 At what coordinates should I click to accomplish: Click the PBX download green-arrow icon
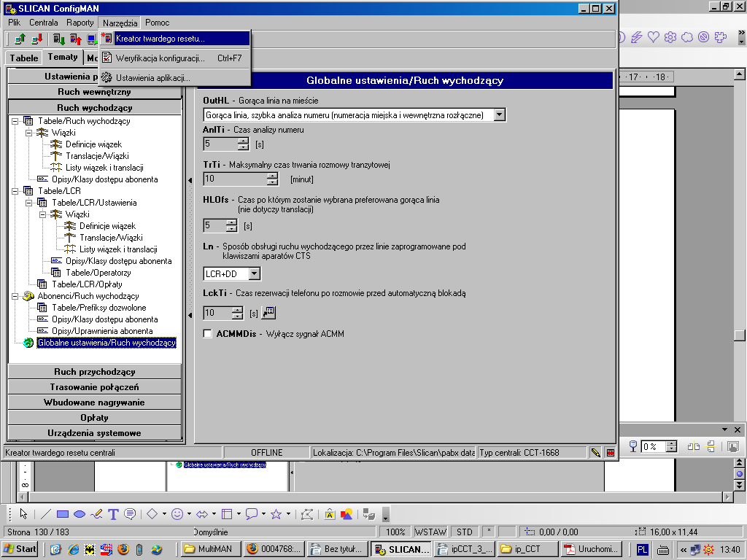tap(58, 39)
